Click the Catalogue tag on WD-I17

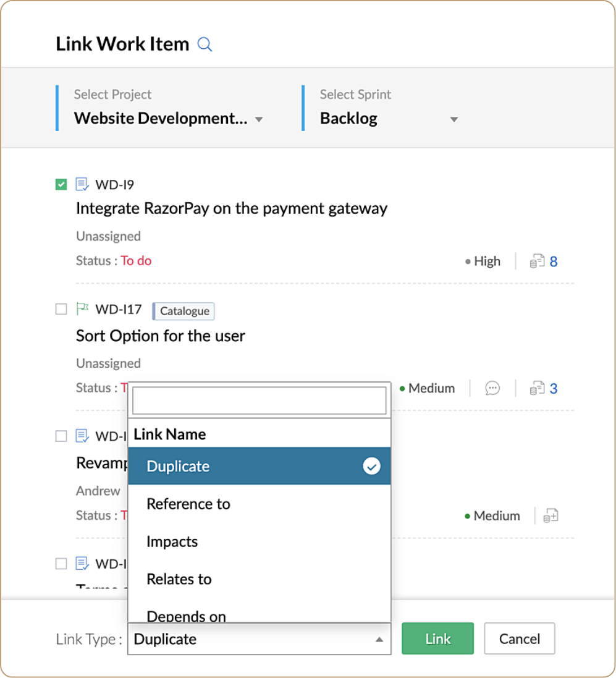pyautogui.click(x=184, y=311)
